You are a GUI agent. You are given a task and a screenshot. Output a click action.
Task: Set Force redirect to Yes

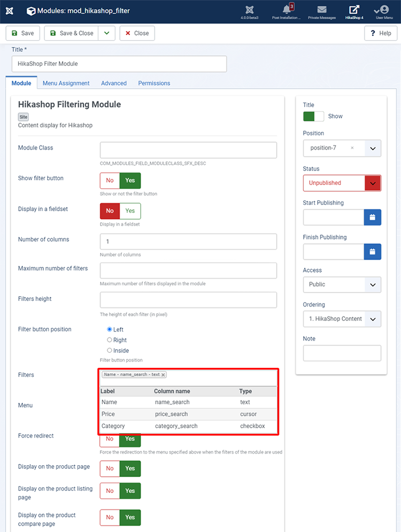[130, 440]
